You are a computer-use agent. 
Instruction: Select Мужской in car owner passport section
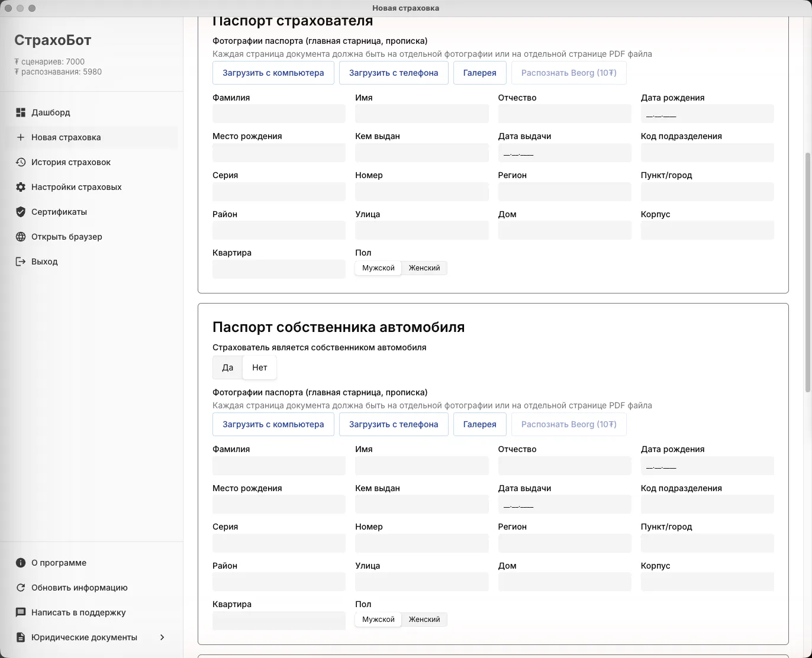pyautogui.click(x=378, y=620)
